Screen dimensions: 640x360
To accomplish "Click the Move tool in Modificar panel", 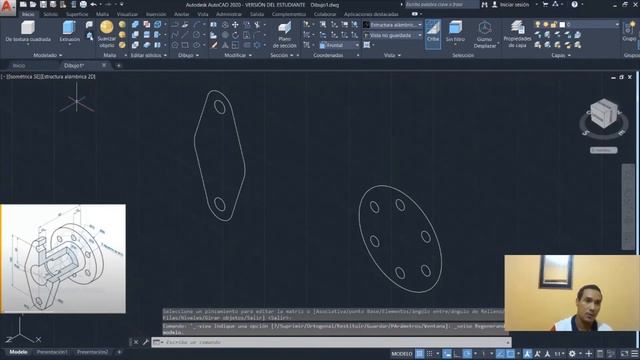I will (x=235, y=25).
